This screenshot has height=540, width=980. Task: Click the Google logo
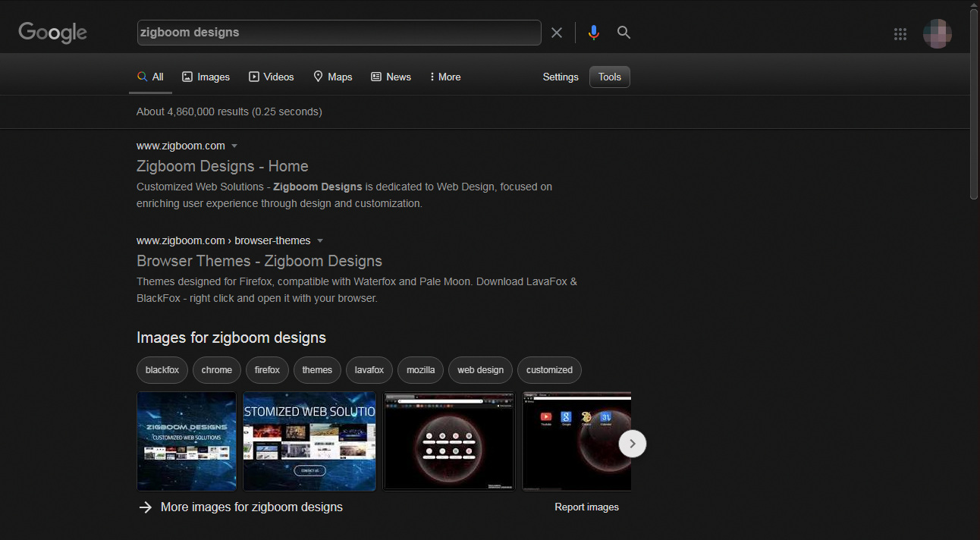[53, 33]
